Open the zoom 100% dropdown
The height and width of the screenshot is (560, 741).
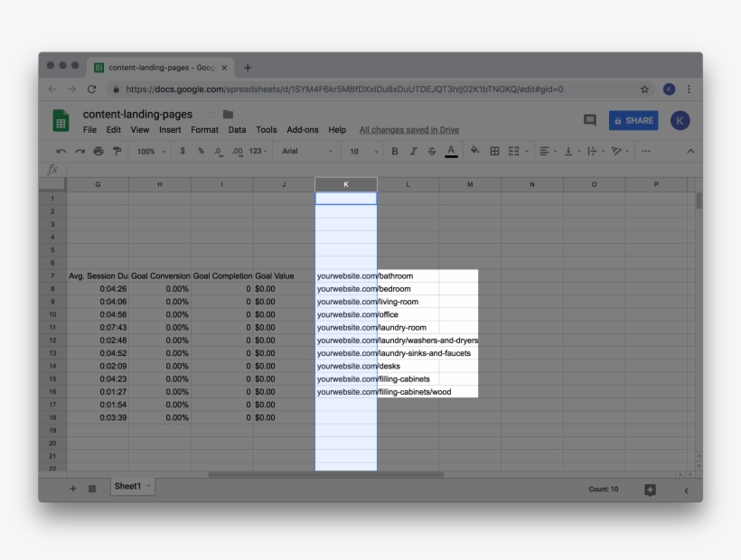[x=151, y=152]
